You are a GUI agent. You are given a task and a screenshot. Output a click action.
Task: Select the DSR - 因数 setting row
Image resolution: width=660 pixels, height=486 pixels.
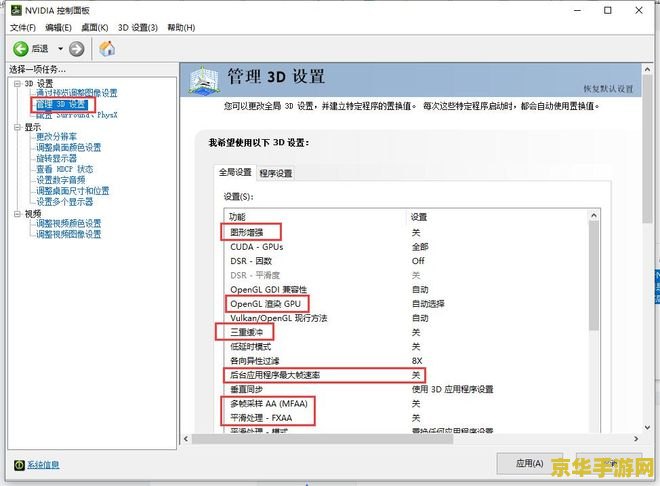(406, 261)
